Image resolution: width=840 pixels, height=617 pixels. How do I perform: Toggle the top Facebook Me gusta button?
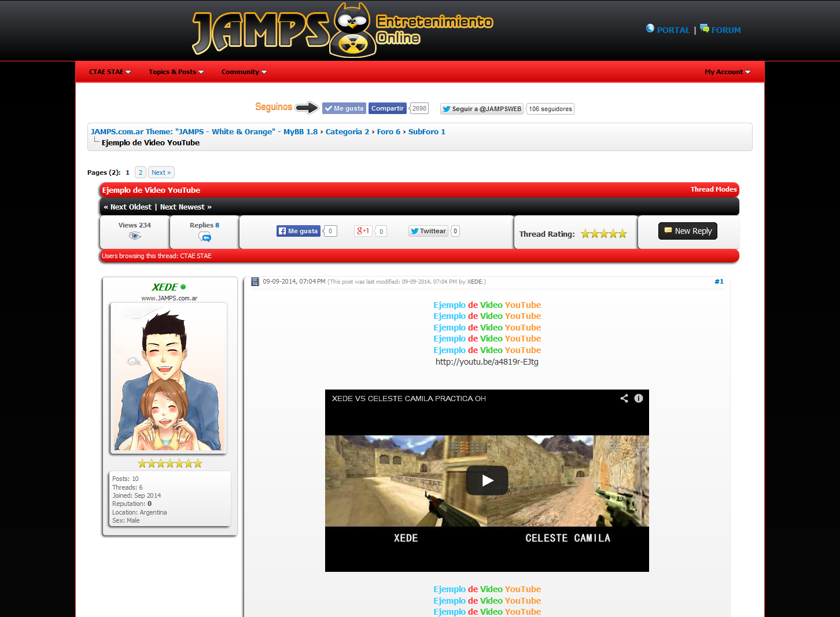(x=344, y=108)
